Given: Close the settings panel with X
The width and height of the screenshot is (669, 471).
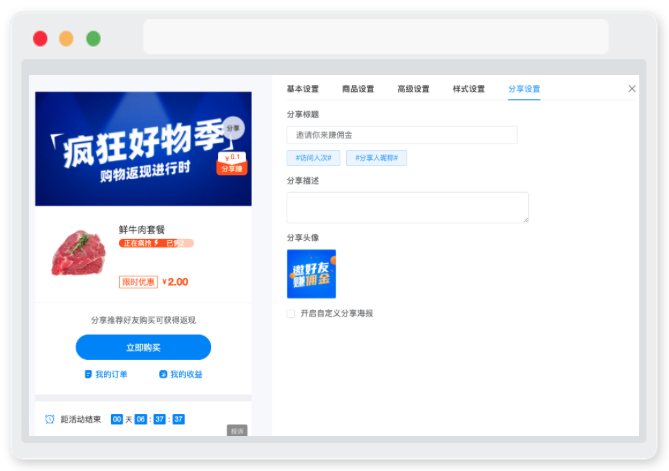Looking at the screenshot, I should tap(632, 88).
